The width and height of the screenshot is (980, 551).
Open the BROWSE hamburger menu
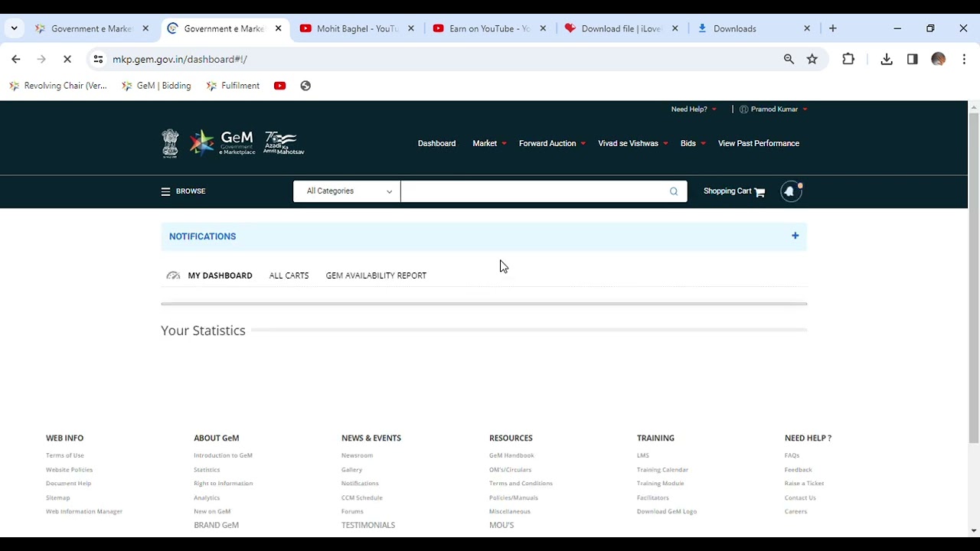(x=183, y=191)
